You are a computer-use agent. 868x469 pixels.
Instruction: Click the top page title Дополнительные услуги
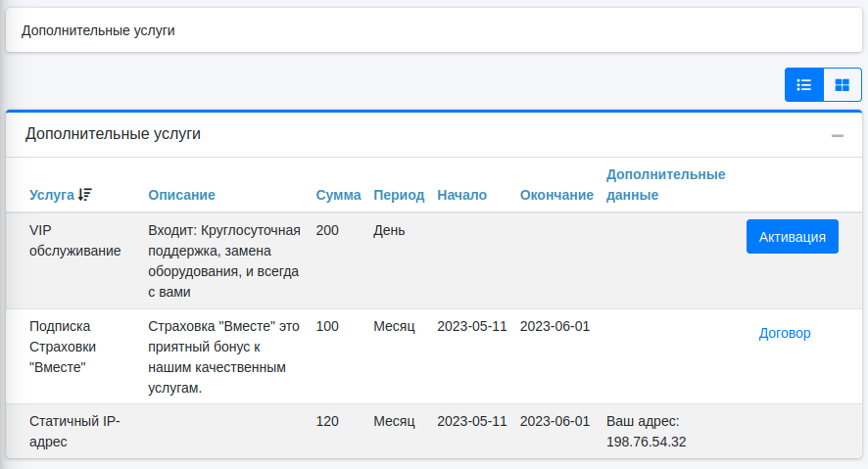pyautogui.click(x=98, y=30)
